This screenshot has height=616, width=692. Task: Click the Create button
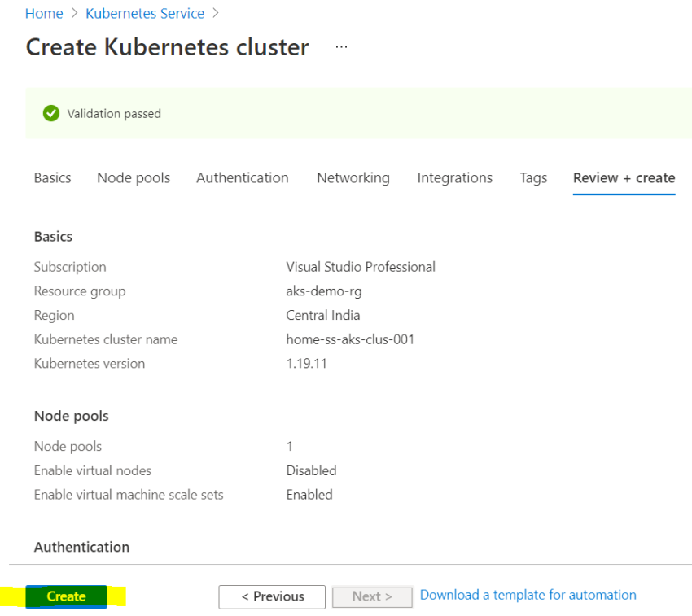coord(64,596)
